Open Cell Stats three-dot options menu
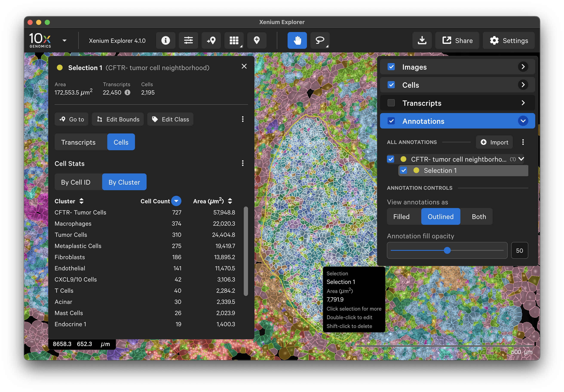Viewport: 564px width, 392px height. tap(242, 163)
